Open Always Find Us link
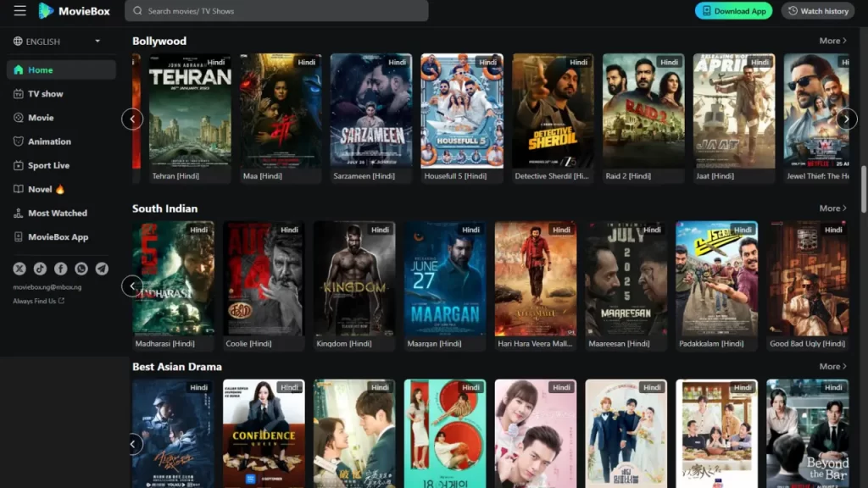The height and width of the screenshot is (488, 868). click(38, 301)
